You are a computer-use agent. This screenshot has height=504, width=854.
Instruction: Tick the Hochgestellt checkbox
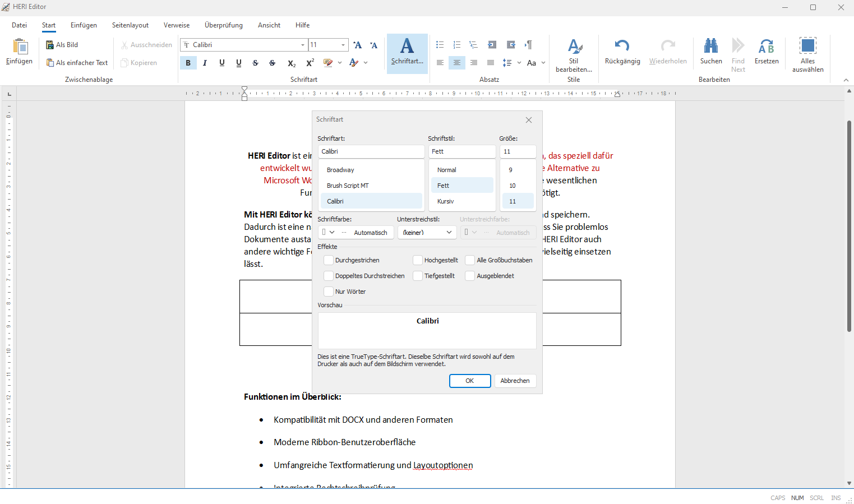coord(418,260)
